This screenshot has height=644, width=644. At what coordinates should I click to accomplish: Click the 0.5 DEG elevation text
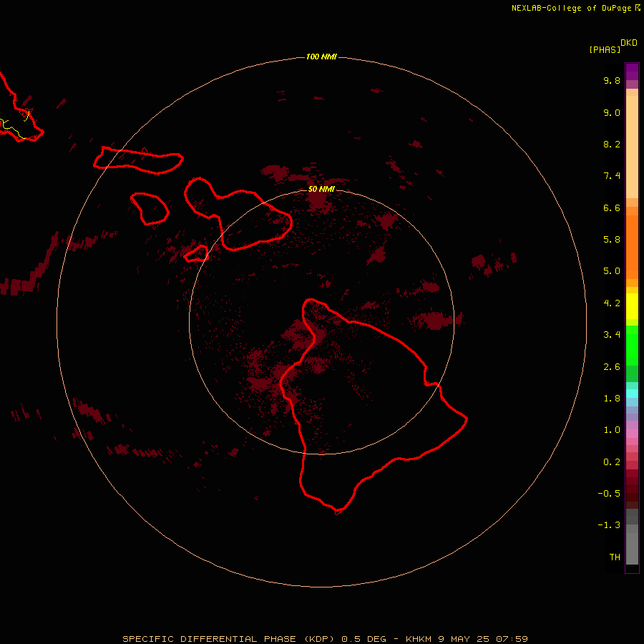(x=364, y=639)
